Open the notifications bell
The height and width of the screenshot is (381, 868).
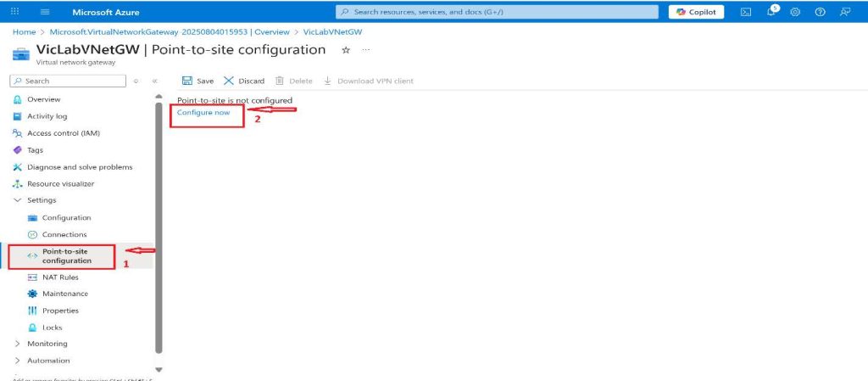coord(771,12)
